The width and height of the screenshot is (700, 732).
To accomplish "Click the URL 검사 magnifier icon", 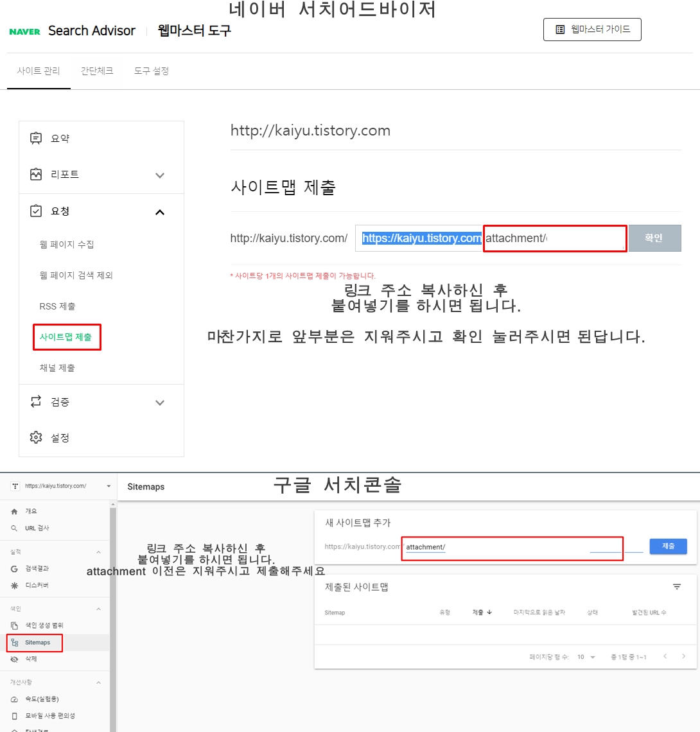I will (x=14, y=528).
